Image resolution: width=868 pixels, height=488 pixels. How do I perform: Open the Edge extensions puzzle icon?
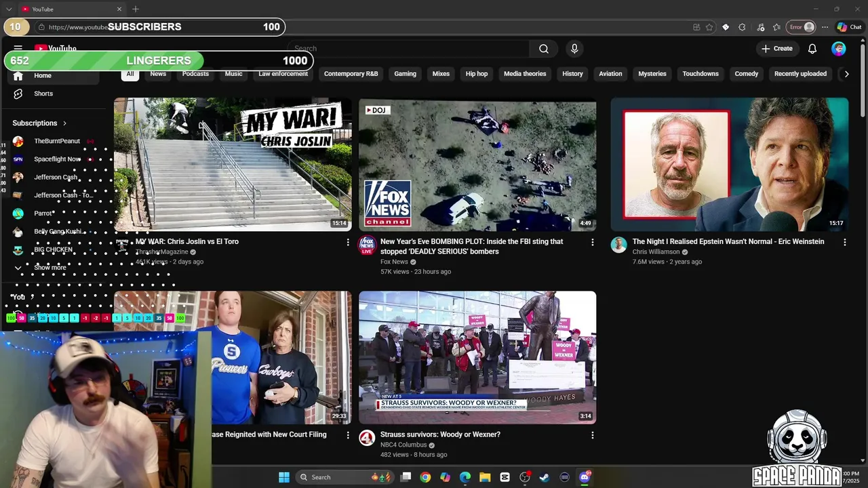coord(742,27)
